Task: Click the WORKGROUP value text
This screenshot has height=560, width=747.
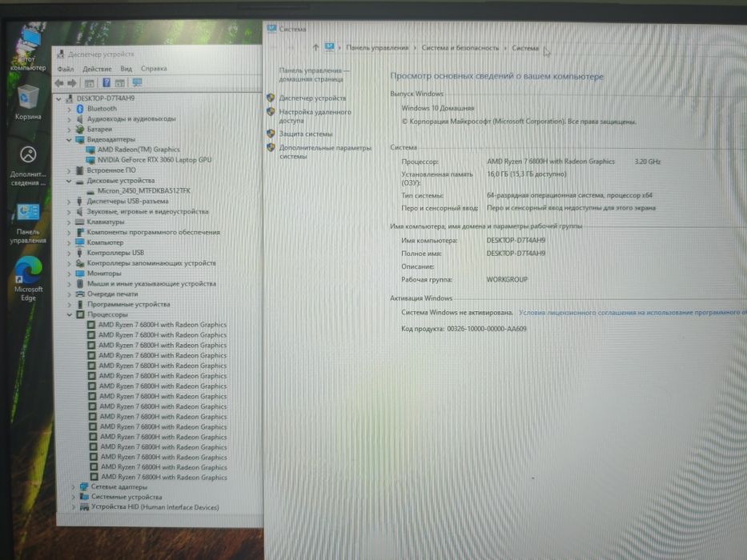Action: (x=507, y=279)
